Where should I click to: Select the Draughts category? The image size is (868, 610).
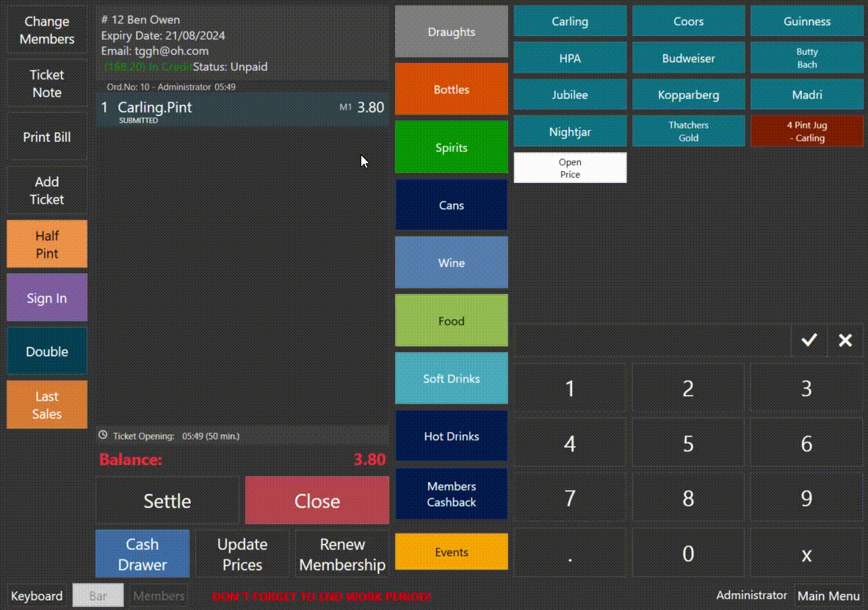451,32
